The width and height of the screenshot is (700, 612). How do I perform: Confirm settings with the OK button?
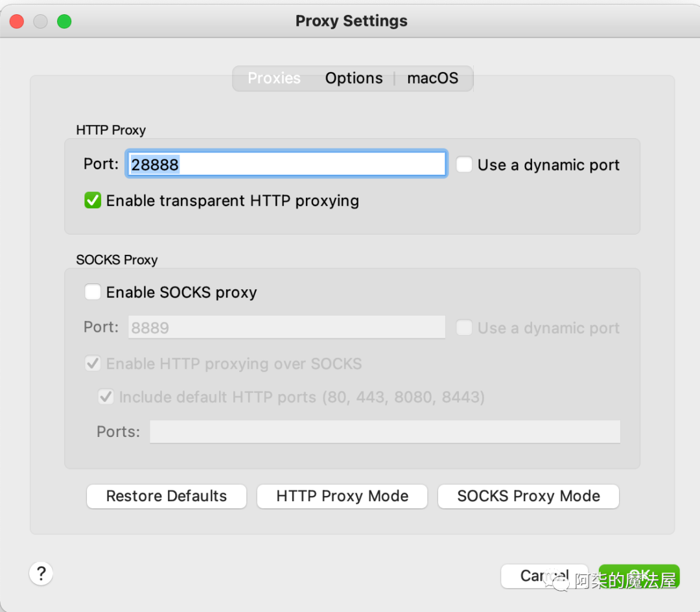click(638, 575)
